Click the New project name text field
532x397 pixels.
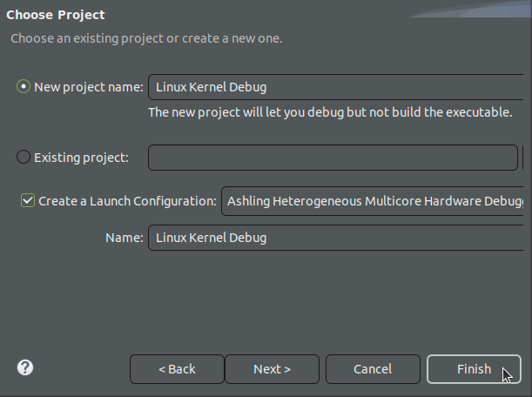pyautogui.click(x=340, y=87)
